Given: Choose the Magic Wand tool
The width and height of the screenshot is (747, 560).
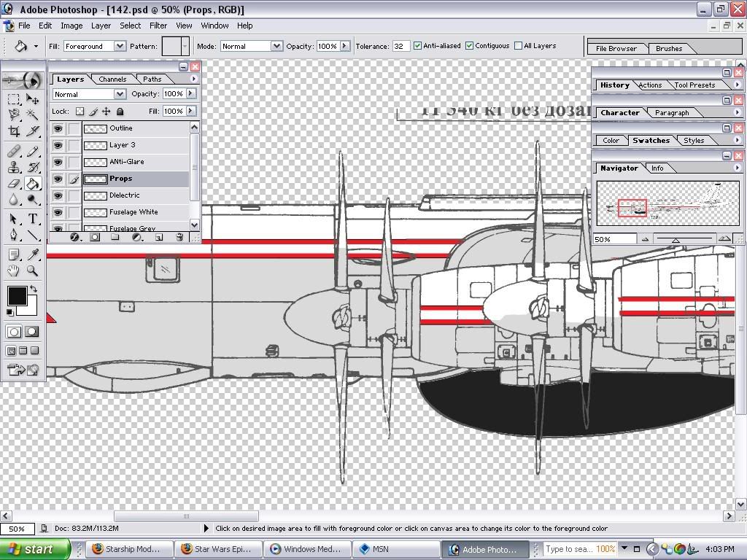Looking at the screenshot, I should point(32,114).
